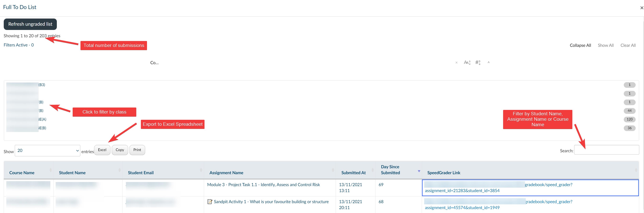Open the SpeedGrader link for assignment 21283
Image resolution: width=644 pixels, height=213 pixels.
(462, 191)
